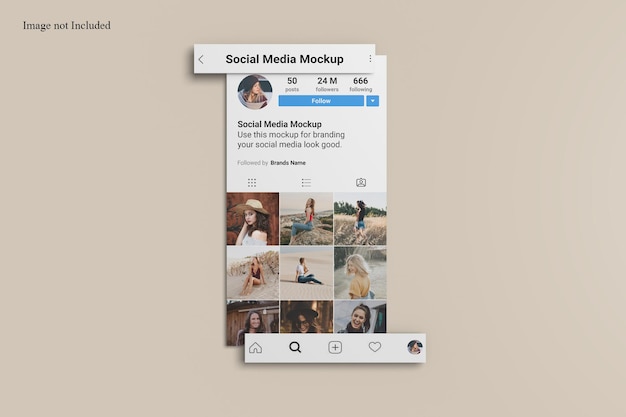Open photo of woman sitting near dune grass
The width and height of the screenshot is (626, 417).
click(x=253, y=273)
